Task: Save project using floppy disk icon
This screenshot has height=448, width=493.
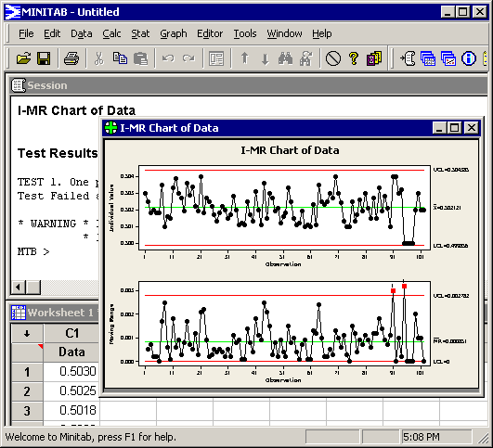Action: 44,58
